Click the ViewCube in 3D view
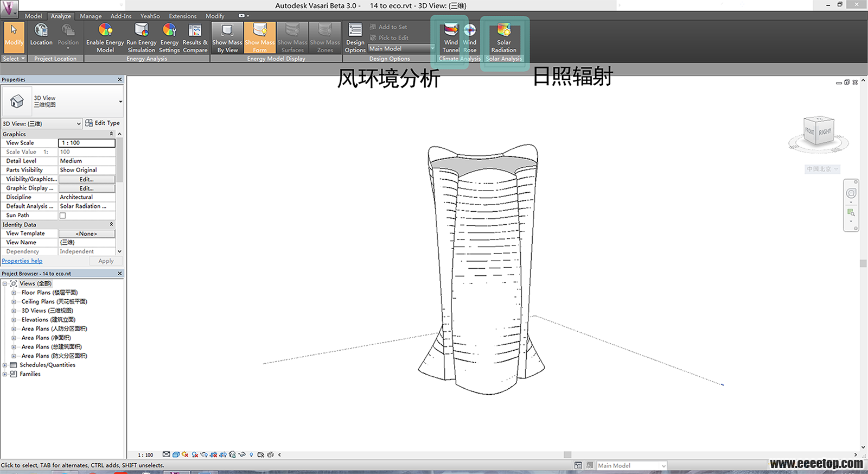The image size is (868, 474). tap(818, 131)
